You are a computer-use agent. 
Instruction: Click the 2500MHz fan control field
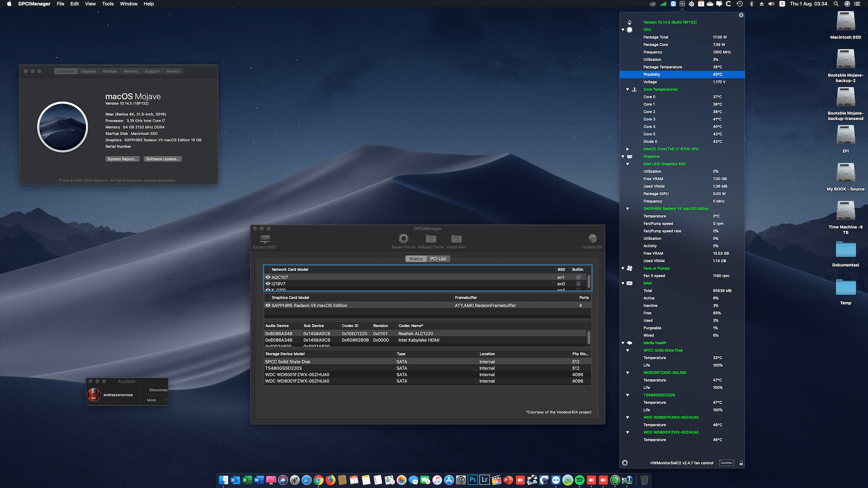point(727,463)
